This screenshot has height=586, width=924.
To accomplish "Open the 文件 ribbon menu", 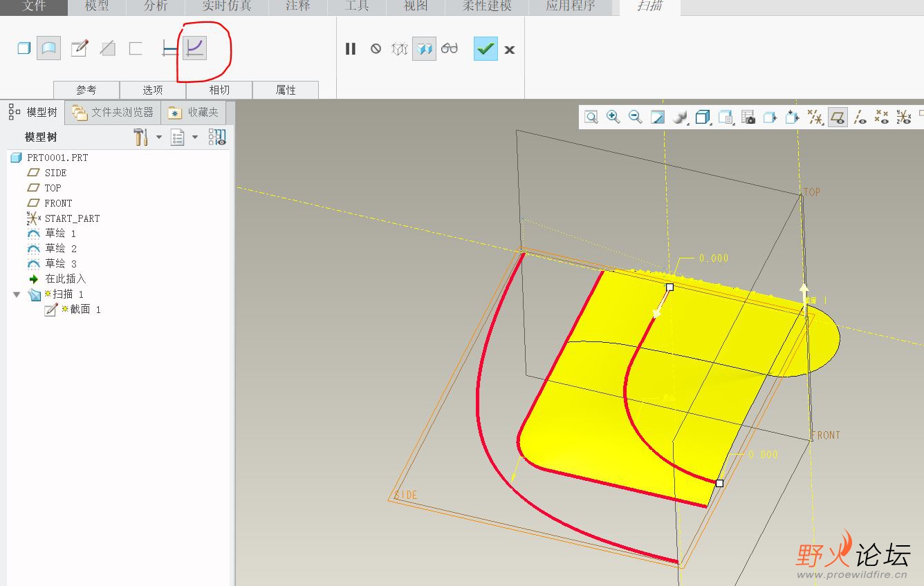I will 34,7.
